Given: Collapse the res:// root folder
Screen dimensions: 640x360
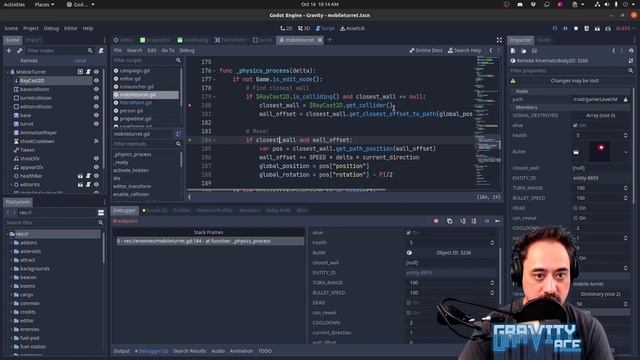Looking at the screenshot, I should tap(7, 234).
